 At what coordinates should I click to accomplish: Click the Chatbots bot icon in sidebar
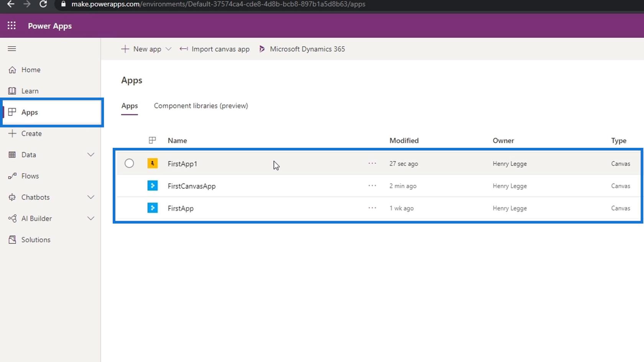tap(12, 197)
